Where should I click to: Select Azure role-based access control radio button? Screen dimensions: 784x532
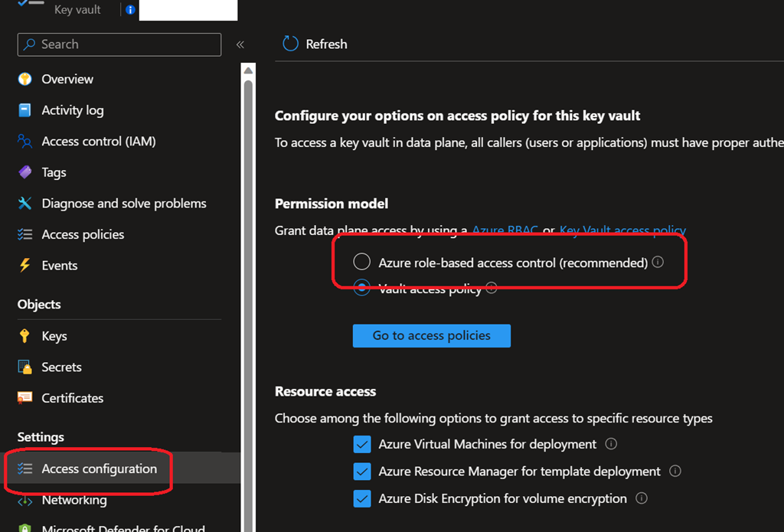tap(362, 263)
